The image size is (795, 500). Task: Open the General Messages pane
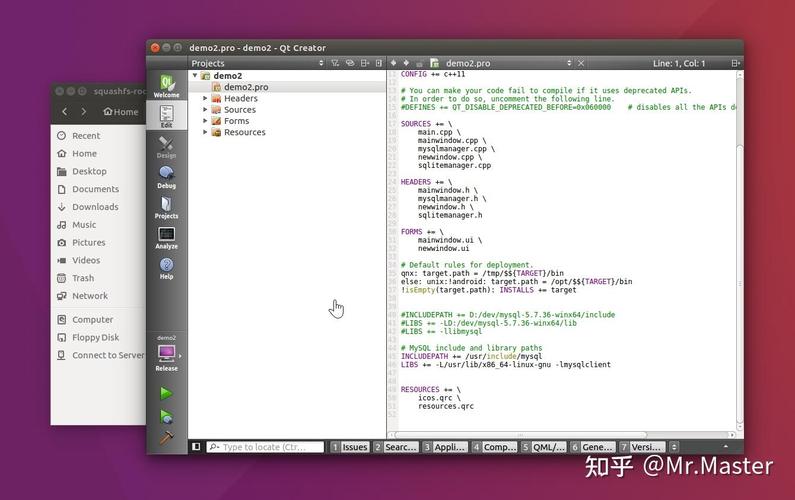click(592, 447)
